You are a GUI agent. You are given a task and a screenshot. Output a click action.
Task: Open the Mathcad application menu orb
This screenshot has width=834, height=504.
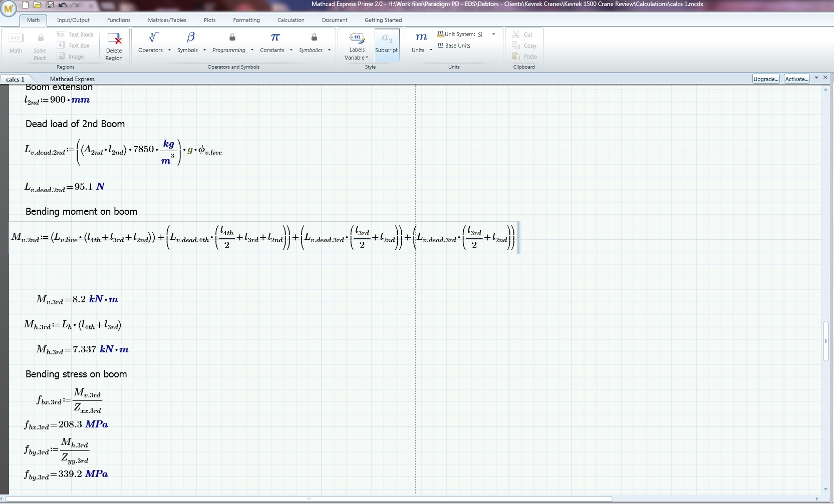tap(9, 9)
